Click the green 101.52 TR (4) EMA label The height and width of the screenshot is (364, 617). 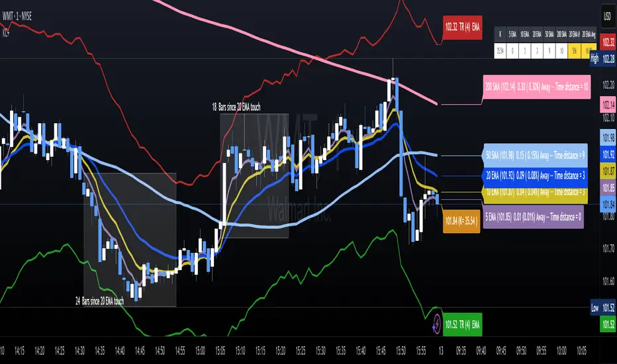coord(462,325)
